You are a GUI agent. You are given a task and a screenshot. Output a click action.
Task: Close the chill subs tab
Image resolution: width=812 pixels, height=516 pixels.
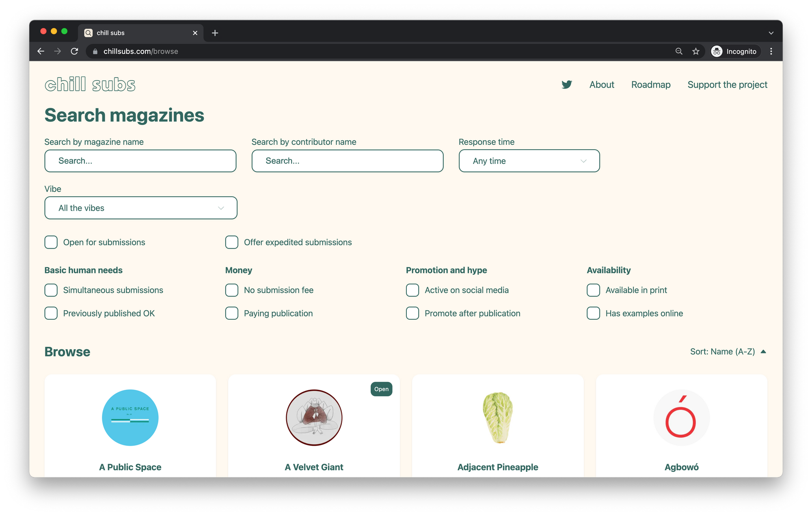[x=195, y=33]
